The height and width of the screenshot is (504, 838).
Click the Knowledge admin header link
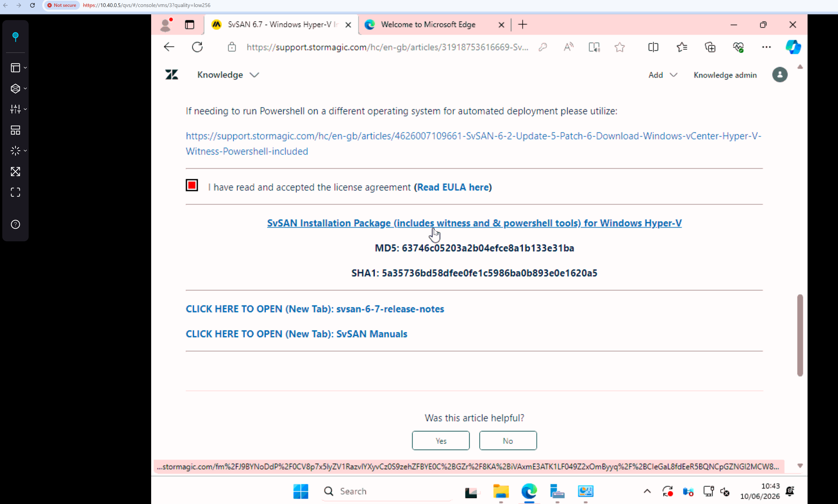tap(725, 75)
